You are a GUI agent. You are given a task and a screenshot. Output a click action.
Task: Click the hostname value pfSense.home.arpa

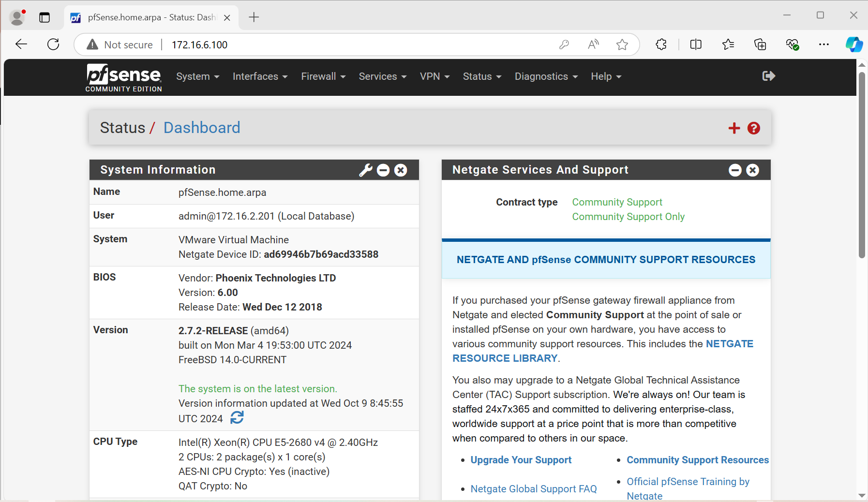222,192
